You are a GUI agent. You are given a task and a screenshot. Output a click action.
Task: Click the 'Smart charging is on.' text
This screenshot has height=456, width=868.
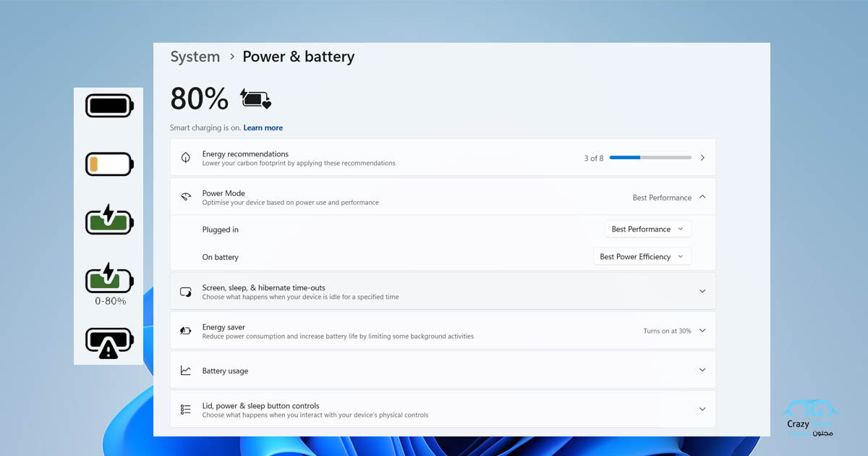coord(205,128)
